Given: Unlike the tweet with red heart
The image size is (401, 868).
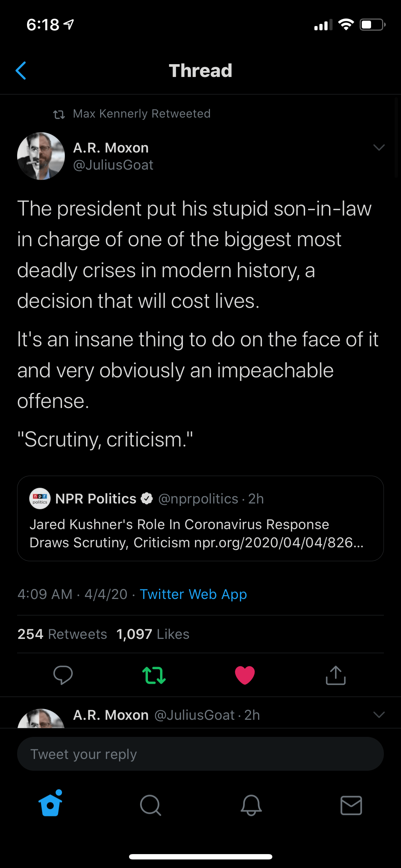Looking at the screenshot, I should coord(245,675).
